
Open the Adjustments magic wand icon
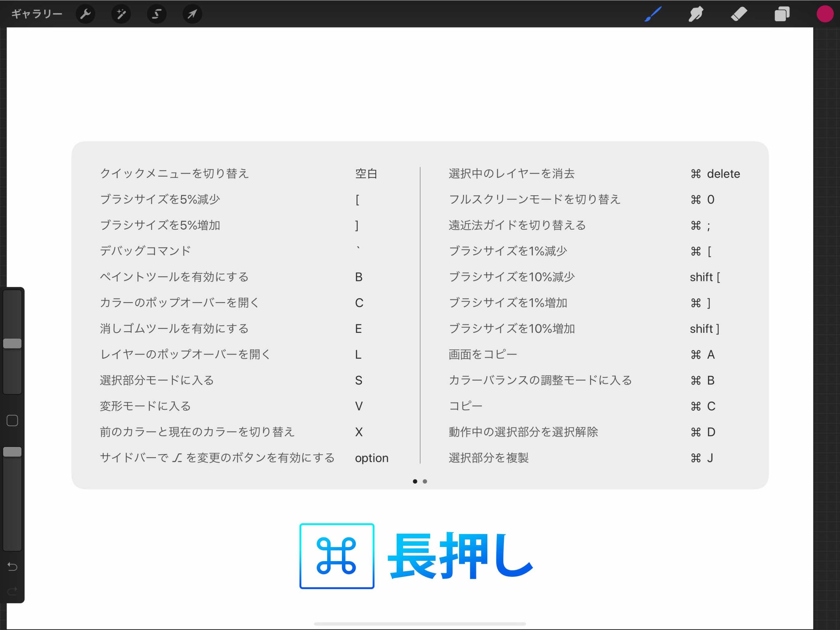pos(121,14)
